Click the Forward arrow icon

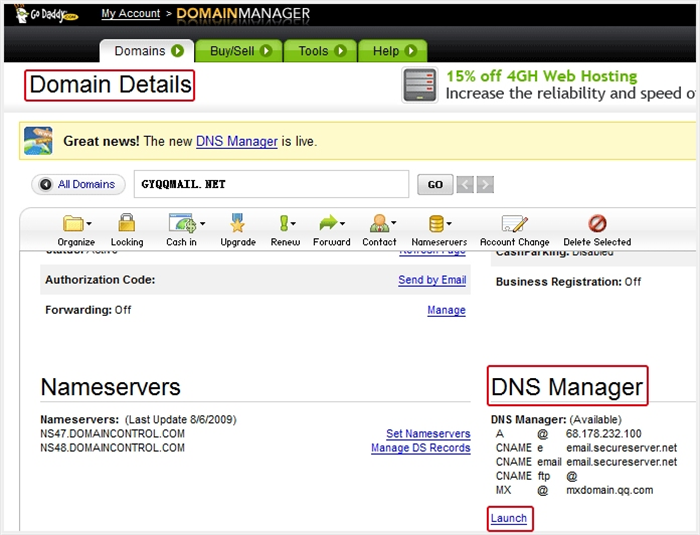click(331, 224)
